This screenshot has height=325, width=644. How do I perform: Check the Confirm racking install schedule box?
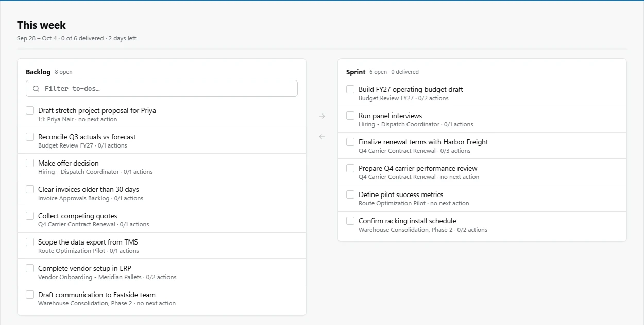click(350, 221)
